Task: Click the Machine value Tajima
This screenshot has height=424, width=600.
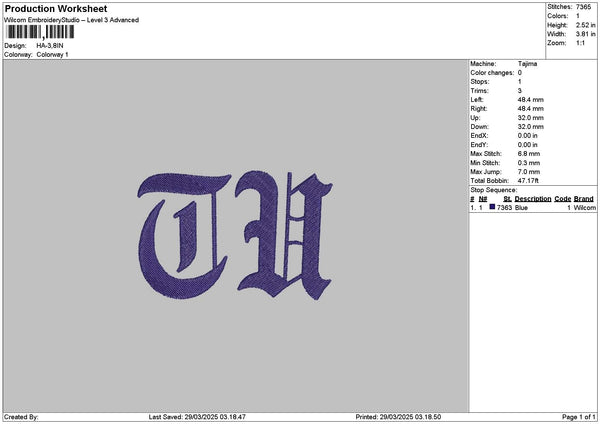Action: click(x=528, y=64)
